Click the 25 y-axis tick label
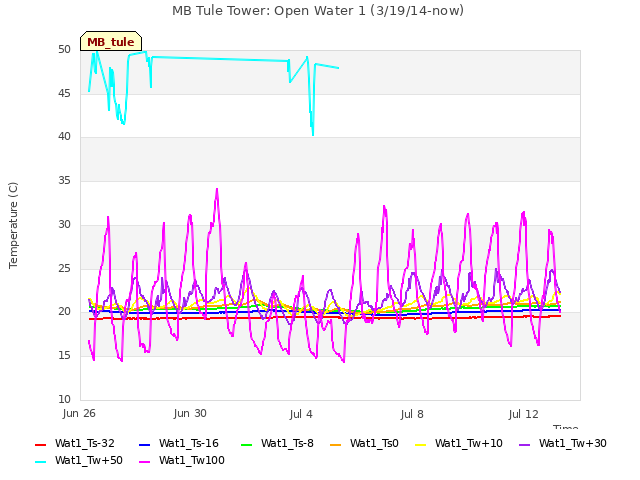Image resolution: width=640 pixels, height=480 pixels. coord(64,268)
